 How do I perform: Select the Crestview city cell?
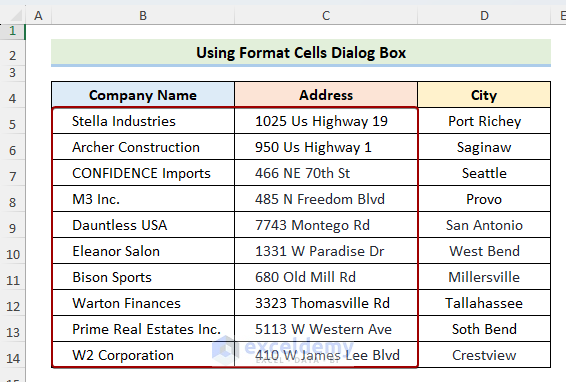tap(484, 355)
